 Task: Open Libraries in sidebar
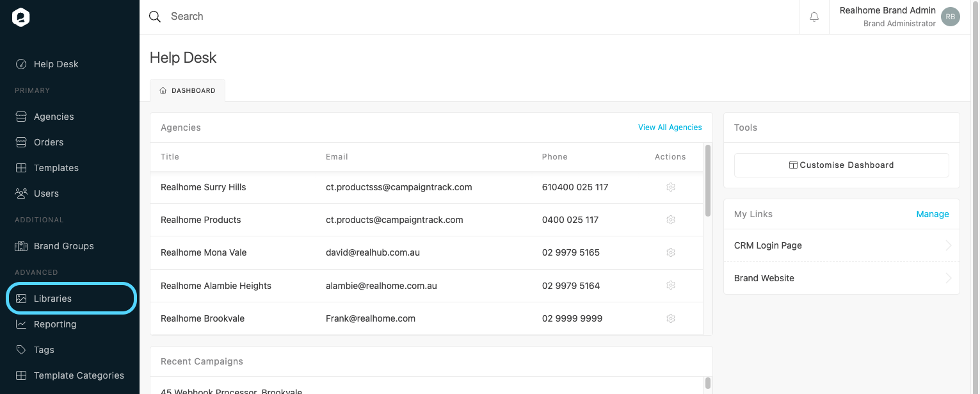point(71,299)
